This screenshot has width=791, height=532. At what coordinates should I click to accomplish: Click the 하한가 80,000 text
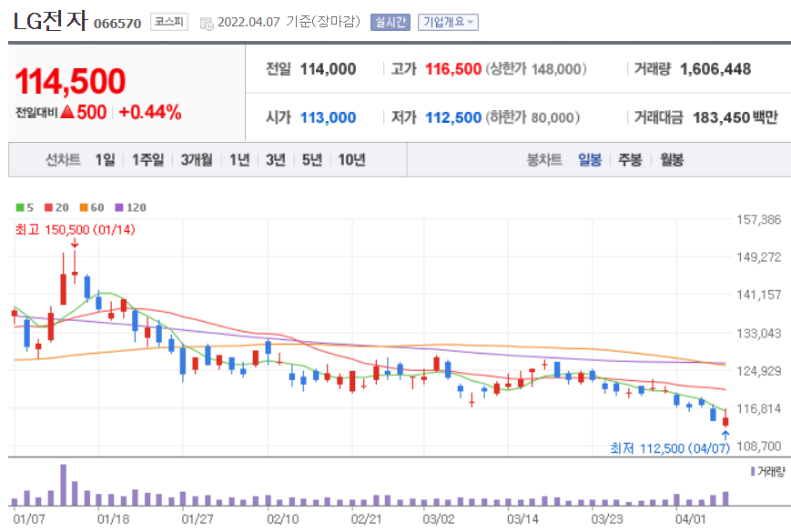click(x=532, y=117)
